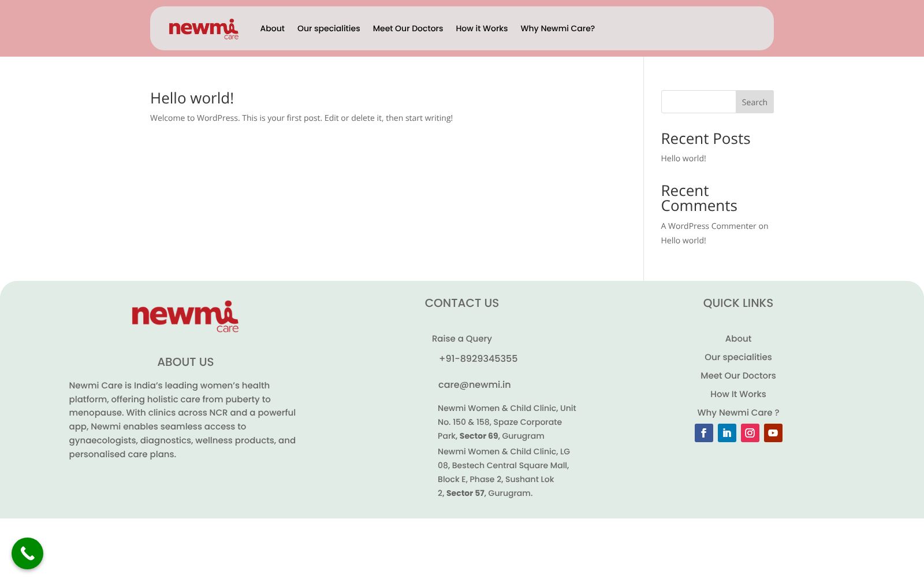Open Meet Our Doctors in Quick Links
Image resolution: width=924 pixels, height=578 pixels.
coord(737,376)
